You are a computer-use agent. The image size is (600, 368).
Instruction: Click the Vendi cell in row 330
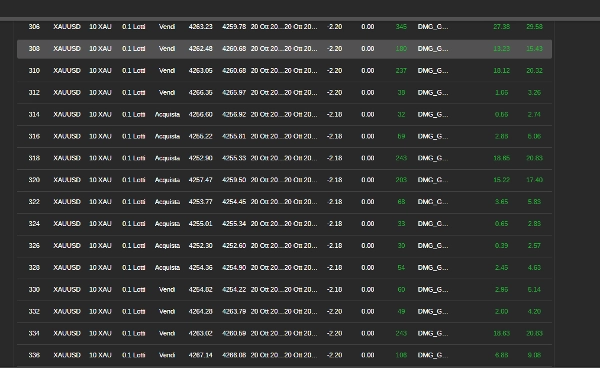tap(167, 290)
